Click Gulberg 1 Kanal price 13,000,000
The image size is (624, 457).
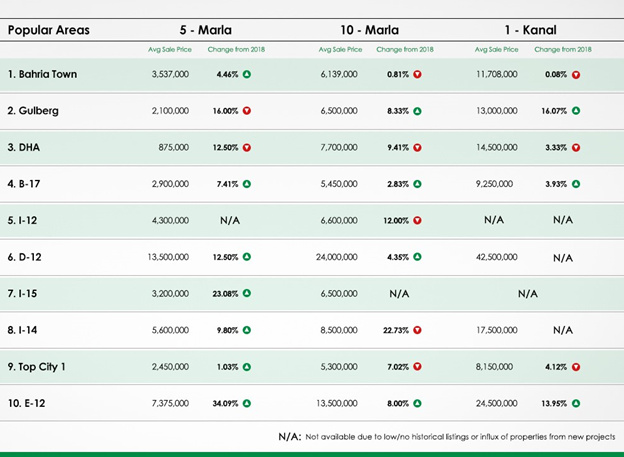pos(497,111)
